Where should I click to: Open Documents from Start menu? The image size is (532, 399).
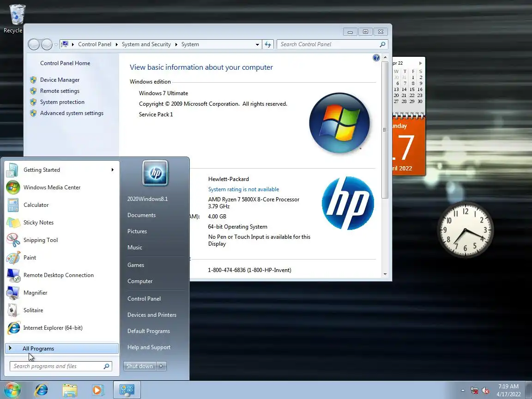pos(141,215)
